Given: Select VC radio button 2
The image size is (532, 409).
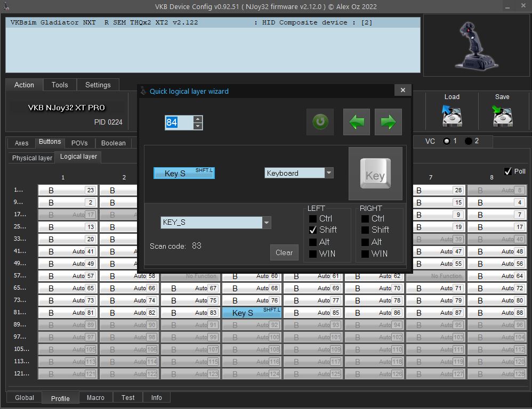Looking at the screenshot, I should coord(468,141).
